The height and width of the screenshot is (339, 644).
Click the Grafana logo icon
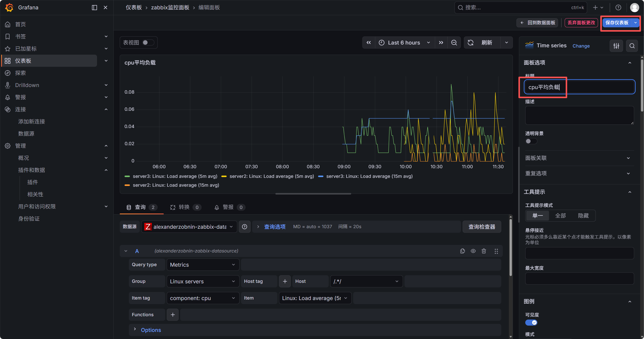click(x=9, y=8)
